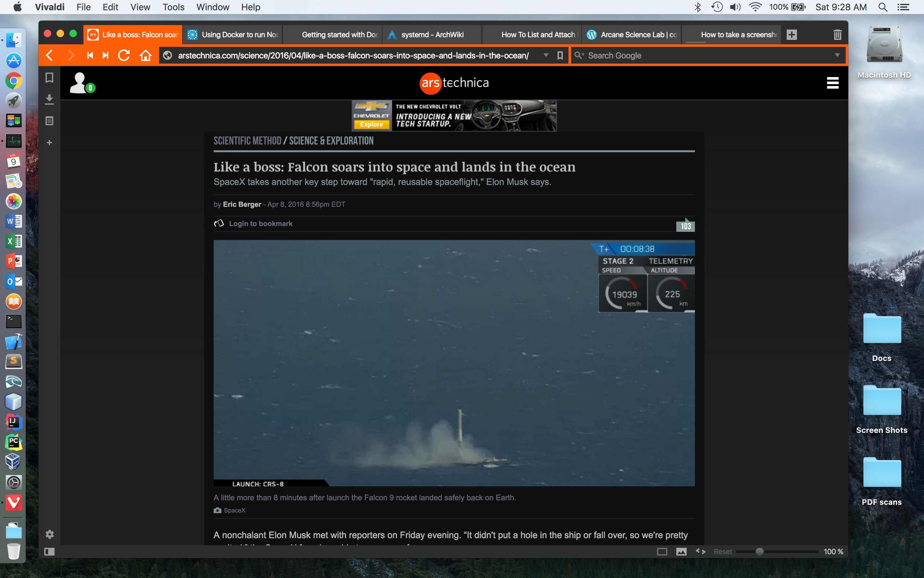
Task: Open Science & Exploration category link
Action: (x=331, y=141)
